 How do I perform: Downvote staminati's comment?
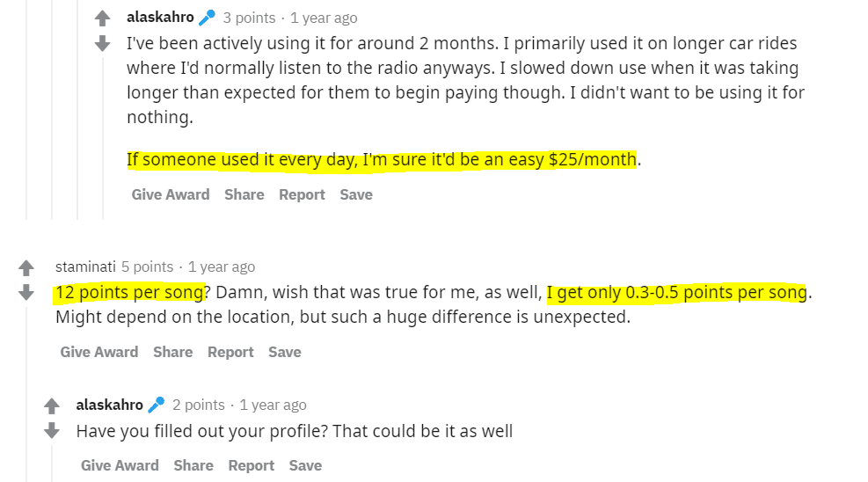click(26, 292)
